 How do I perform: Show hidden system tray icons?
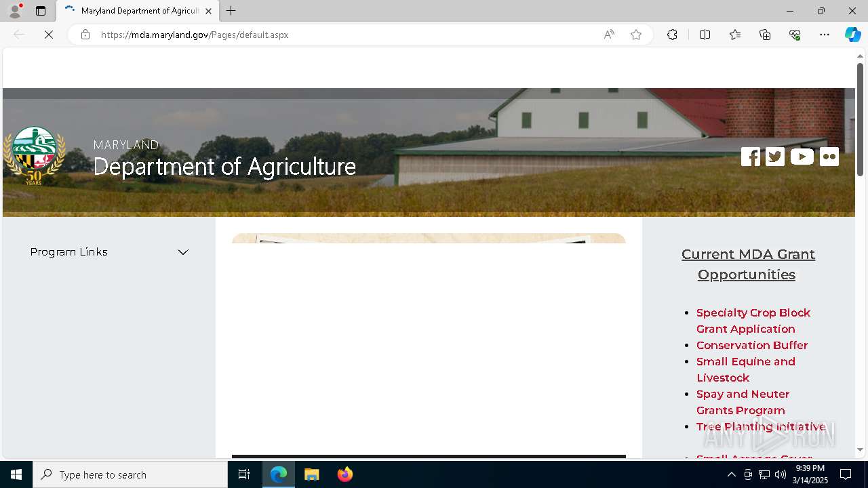pos(731,474)
